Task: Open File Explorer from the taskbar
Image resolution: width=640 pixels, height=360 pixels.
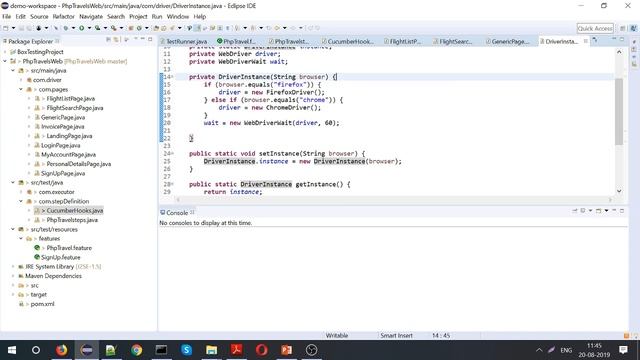Action: click(211, 350)
